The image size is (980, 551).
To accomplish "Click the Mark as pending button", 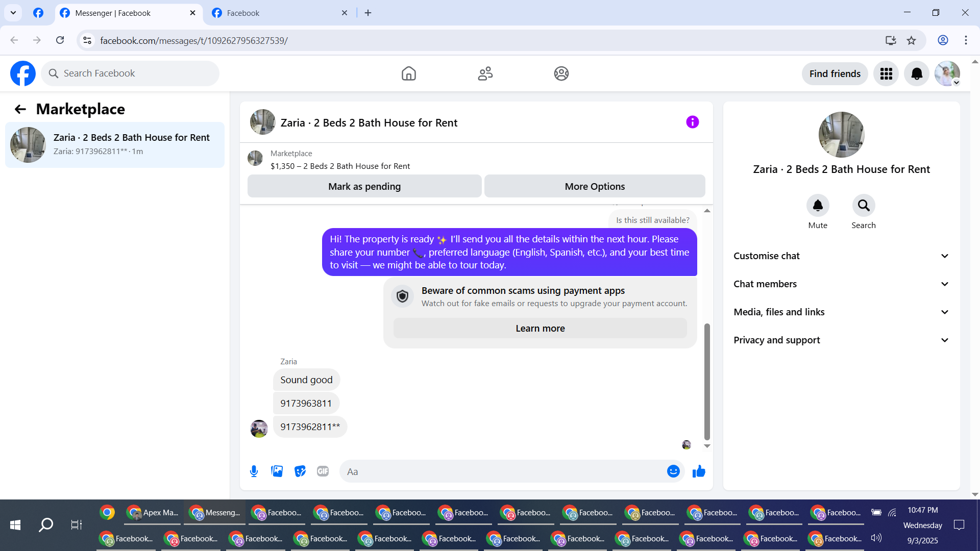I will click(x=364, y=186).
